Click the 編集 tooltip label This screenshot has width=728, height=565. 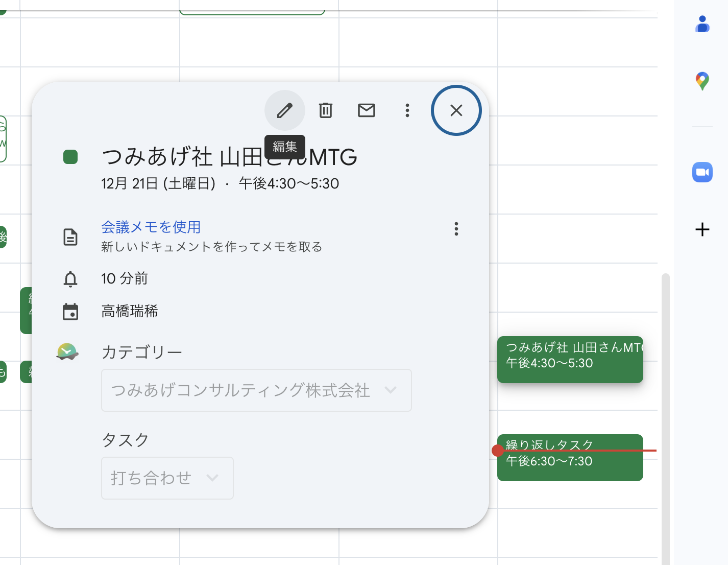pyautogui.click(x=284, y=146)
